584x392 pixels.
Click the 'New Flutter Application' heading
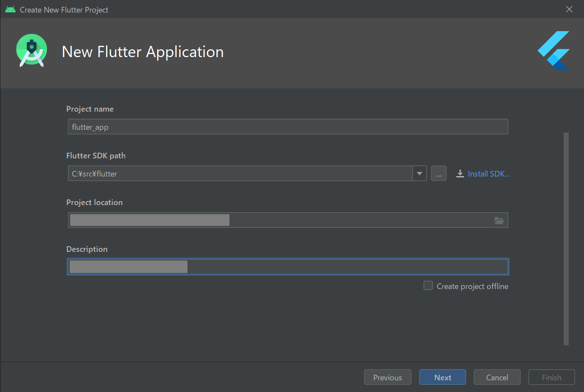143,52
